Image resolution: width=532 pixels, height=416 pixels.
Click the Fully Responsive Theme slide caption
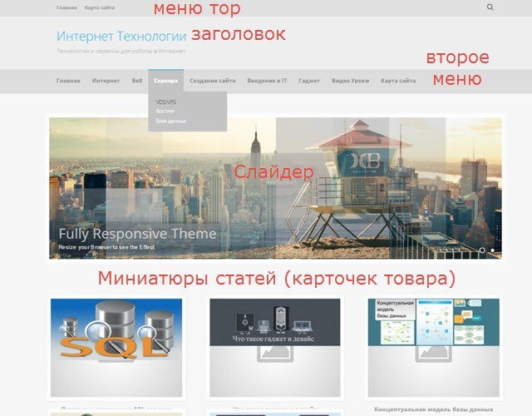coord(137,234)
